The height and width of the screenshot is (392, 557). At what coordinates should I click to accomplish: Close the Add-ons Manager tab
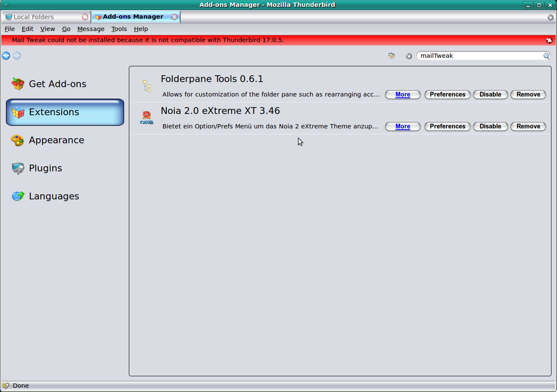174,17
